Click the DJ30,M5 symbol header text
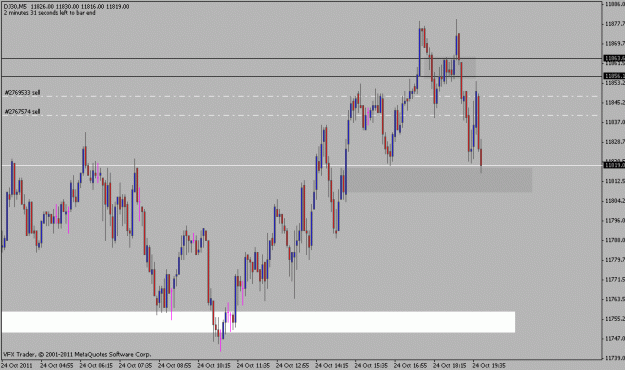 pos(16,7)
